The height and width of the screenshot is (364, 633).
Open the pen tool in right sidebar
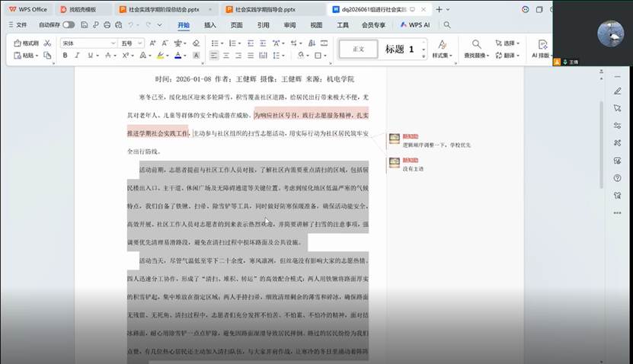pos(618,91)
